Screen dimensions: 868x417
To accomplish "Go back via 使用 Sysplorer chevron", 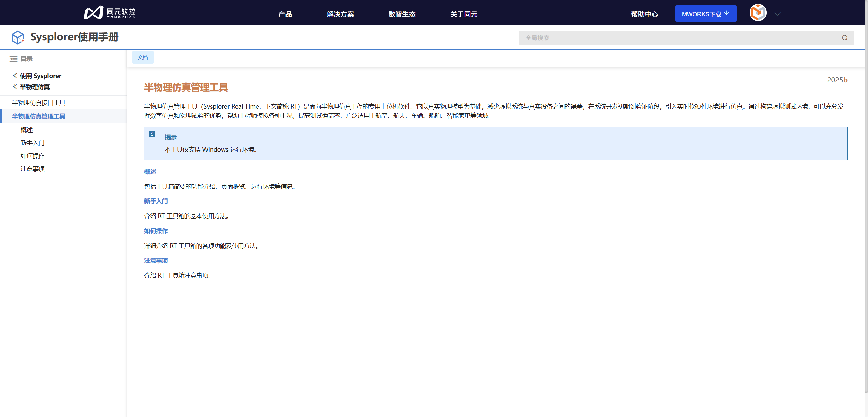I will [x=15, y=75].
